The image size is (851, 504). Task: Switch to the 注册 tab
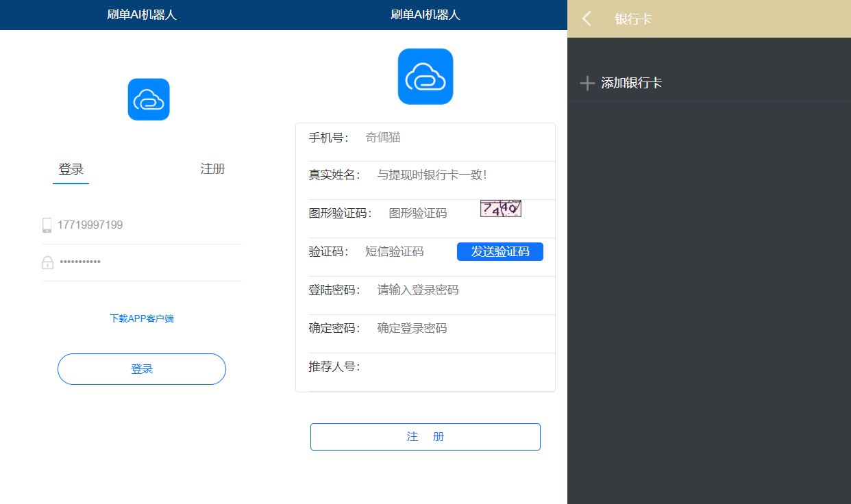click(x=212, y=169)
